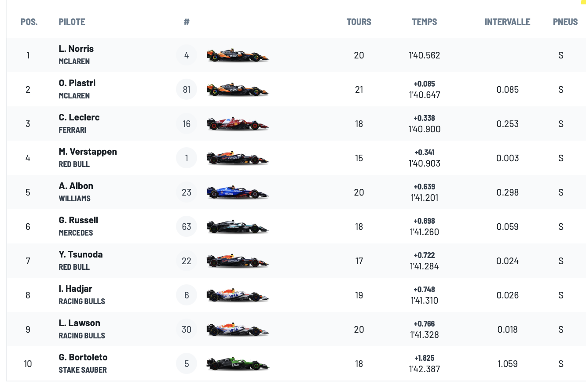Click Verstappen's Red Bull car image
586x392 pixels.
pos(238,158)
